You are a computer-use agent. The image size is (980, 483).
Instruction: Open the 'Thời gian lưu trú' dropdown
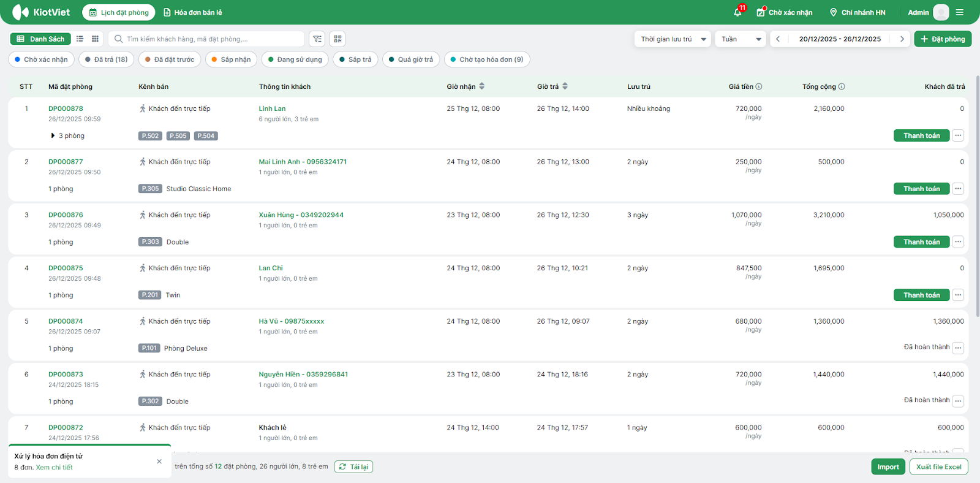673,39
